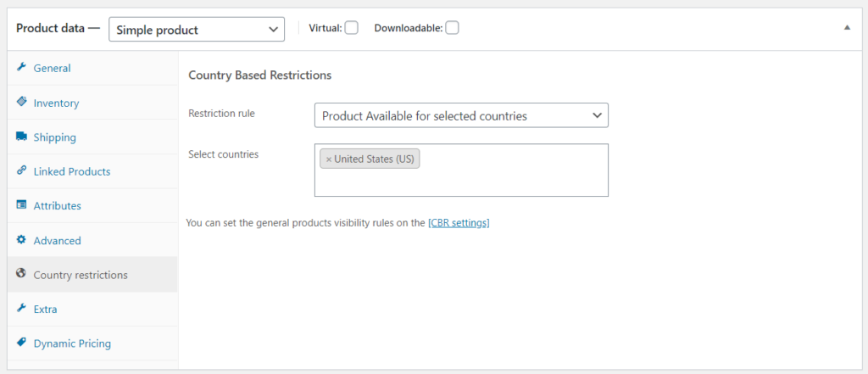
Task: Remove United States (US) using the x
Action: pos(328,159)
